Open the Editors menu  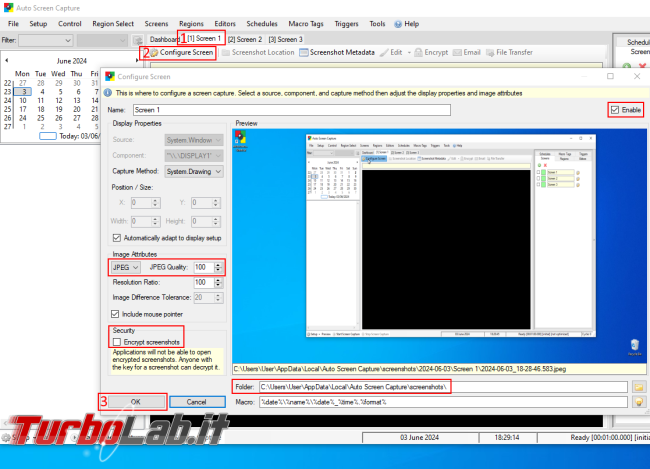(225, 24)
